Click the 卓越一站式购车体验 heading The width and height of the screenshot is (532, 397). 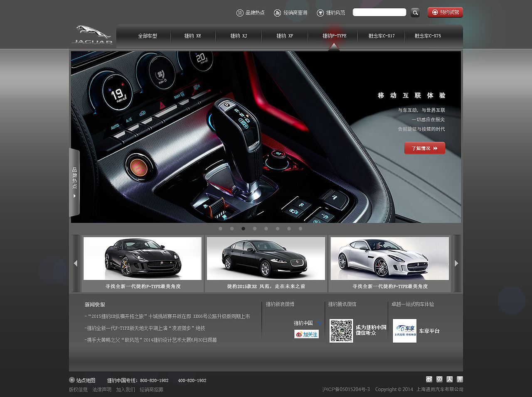click(x=413, y=304)
